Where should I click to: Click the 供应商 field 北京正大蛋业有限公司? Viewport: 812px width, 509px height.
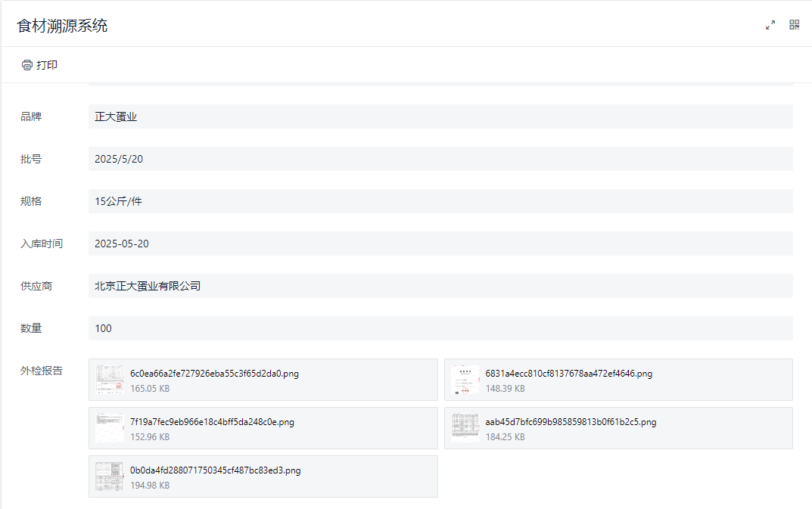440,286
